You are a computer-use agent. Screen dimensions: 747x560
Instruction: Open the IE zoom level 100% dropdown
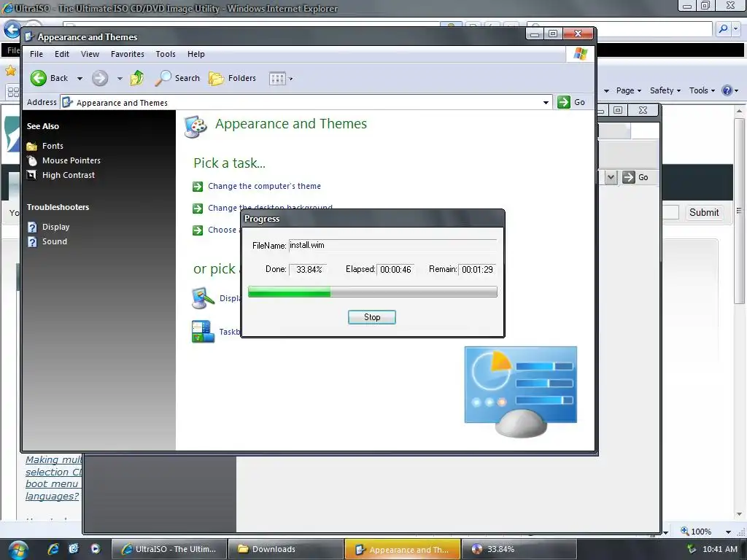pyautogui.click(x=729, y=532)
